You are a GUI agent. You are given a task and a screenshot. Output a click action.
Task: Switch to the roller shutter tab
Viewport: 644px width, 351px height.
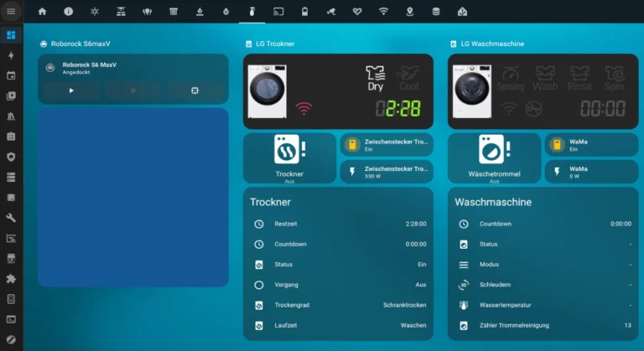[174, 12]
